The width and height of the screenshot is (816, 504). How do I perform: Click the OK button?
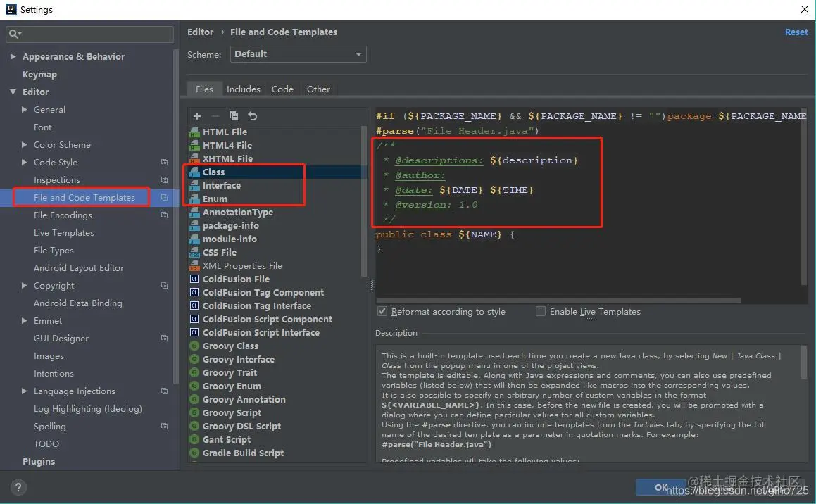click(661, 487)
